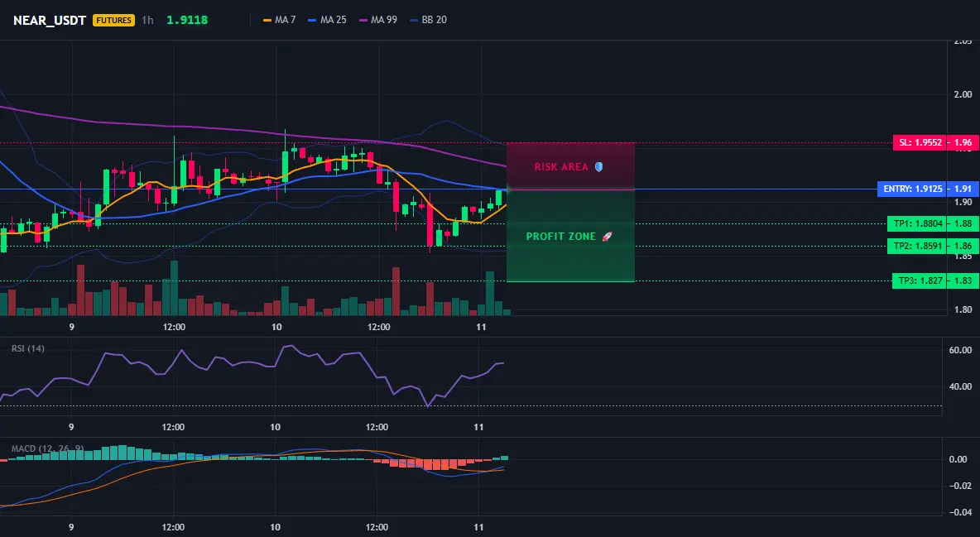Click the 2.00 price axis value
Viewport: 980px width, 537px height.
(963, 94)
